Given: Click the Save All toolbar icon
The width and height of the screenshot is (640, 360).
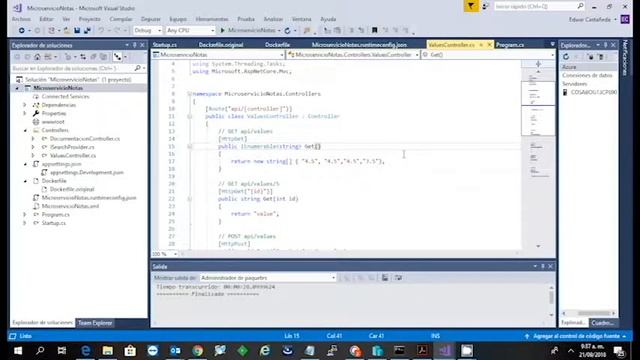Looking at the screenshot, I should pos(87,31).
